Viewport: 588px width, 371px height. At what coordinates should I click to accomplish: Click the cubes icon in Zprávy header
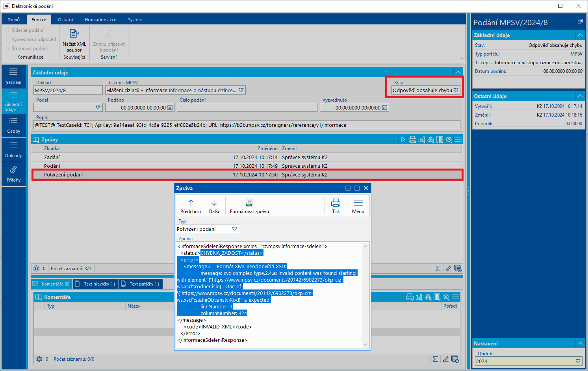431,139
